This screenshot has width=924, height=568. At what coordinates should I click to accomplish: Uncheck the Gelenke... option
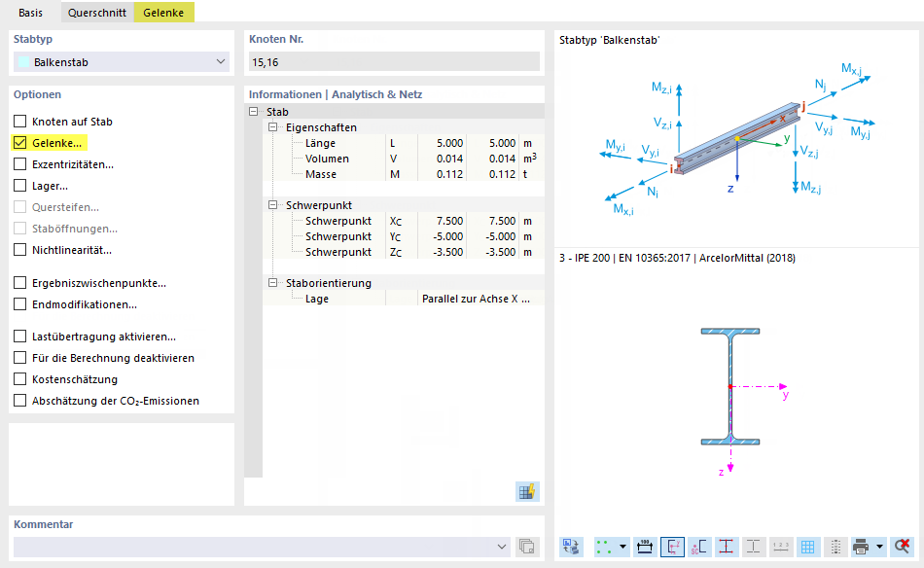tap(20, 143)
